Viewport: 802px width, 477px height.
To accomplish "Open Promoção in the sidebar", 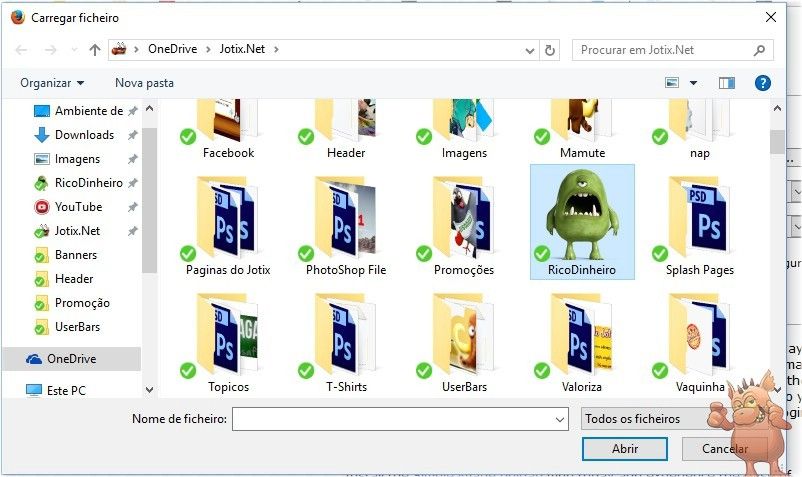I will 72,303.
